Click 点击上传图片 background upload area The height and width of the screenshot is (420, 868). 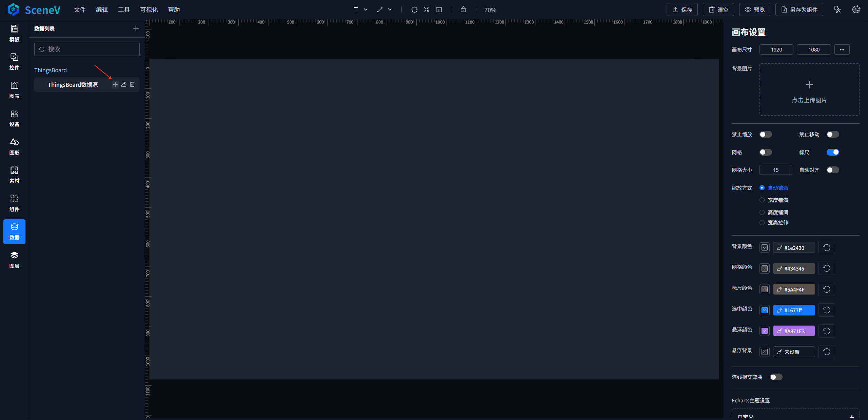809,89
